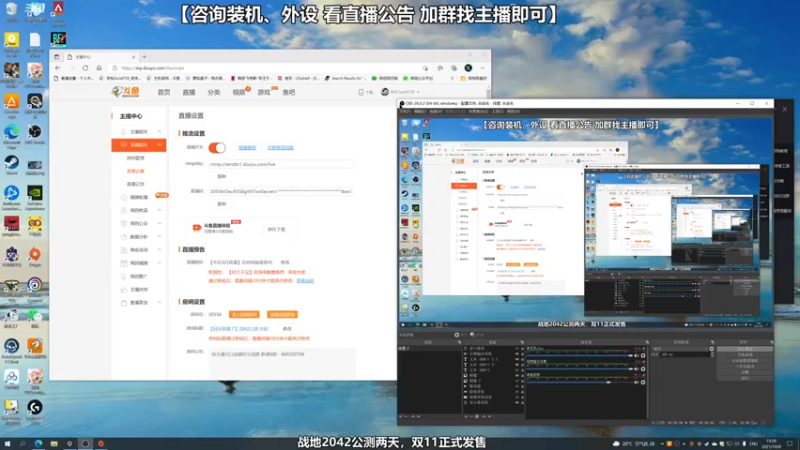Open 分类 in Douyu navigation

tap(214, 92)
